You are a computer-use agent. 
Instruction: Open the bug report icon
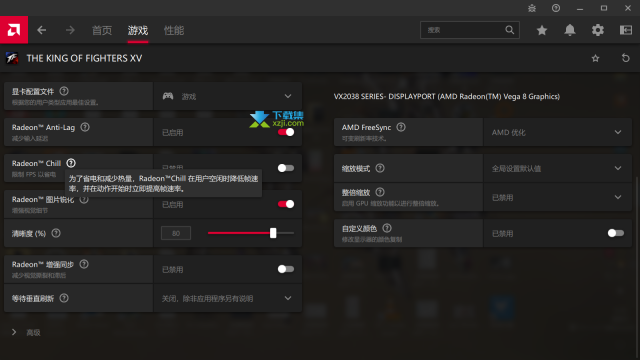click(x=532, y=8)
